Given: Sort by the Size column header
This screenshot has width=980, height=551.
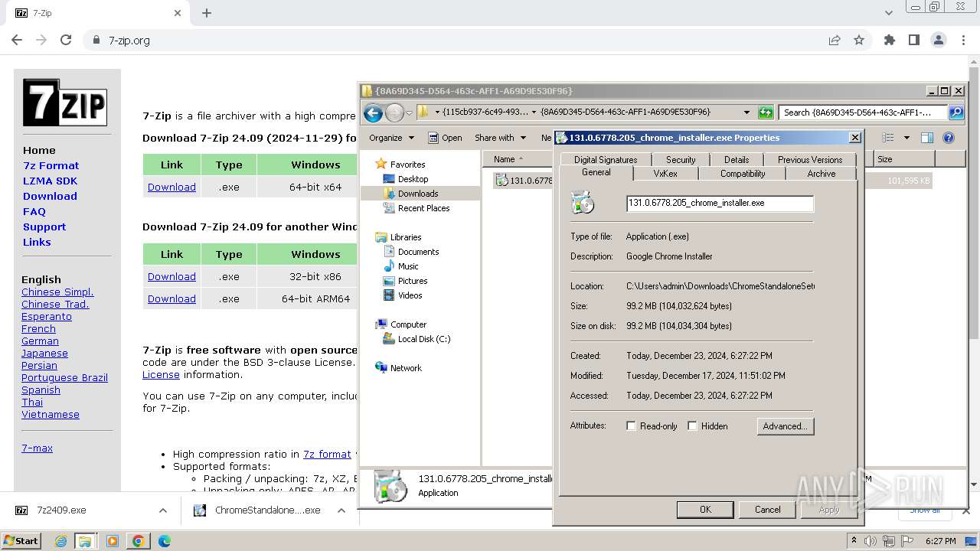Looking at the screenshot, I should 904,159.
